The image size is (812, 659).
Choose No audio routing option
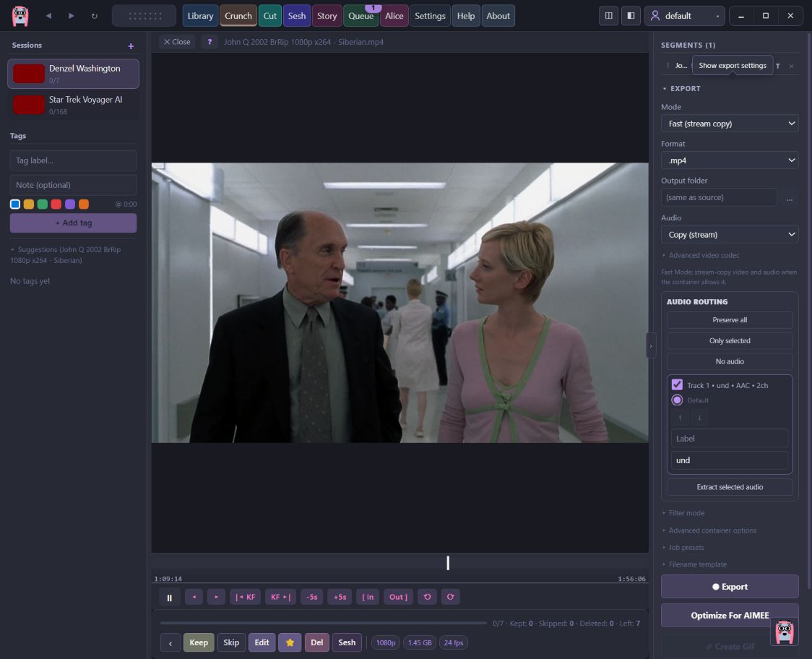point(730,361)
